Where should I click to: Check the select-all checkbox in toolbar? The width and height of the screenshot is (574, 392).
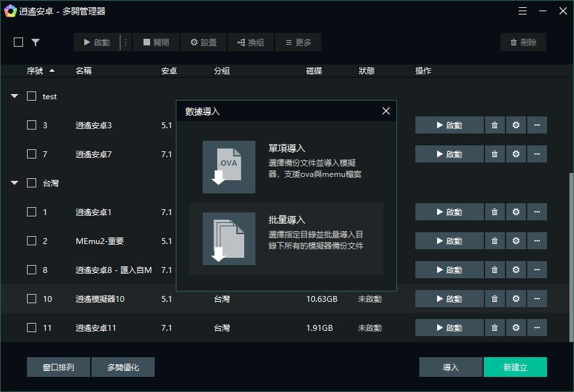pyautogui.click(x=18, y=42)
